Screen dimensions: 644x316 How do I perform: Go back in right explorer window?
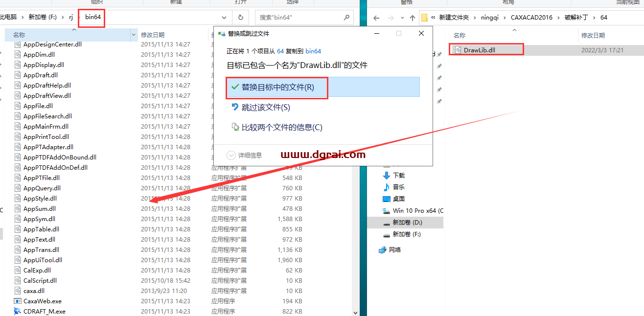pos(376,18)
